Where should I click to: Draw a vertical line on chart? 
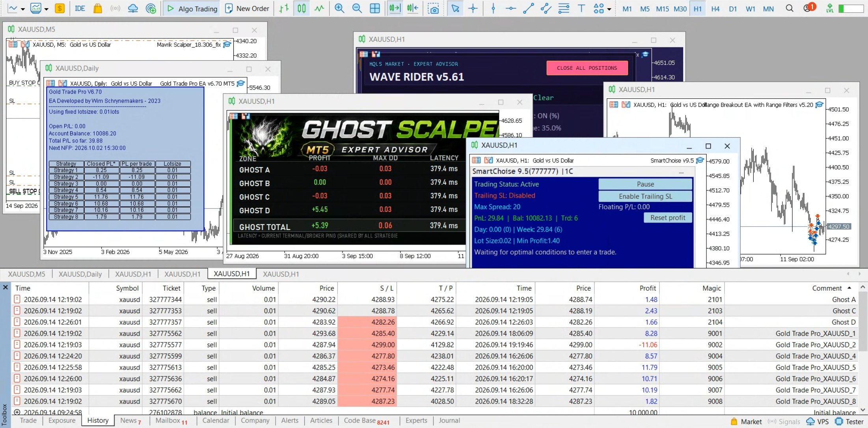493,8
